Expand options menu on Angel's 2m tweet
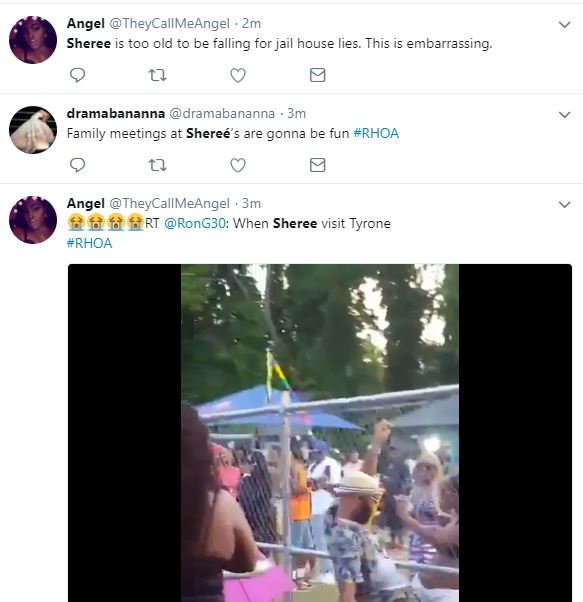The height and width of the screenshot is (602, 583). (x=564, y=25)
